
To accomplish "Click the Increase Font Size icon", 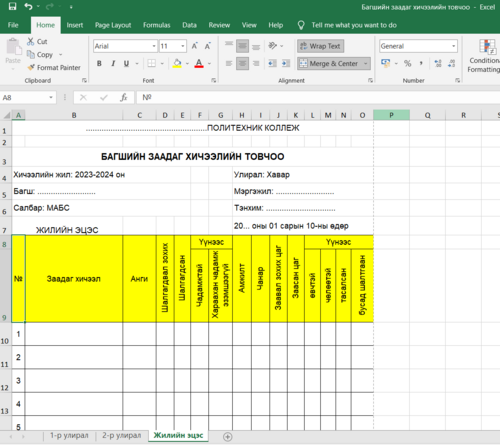I will pyautogui.click(x=195, y=46).
